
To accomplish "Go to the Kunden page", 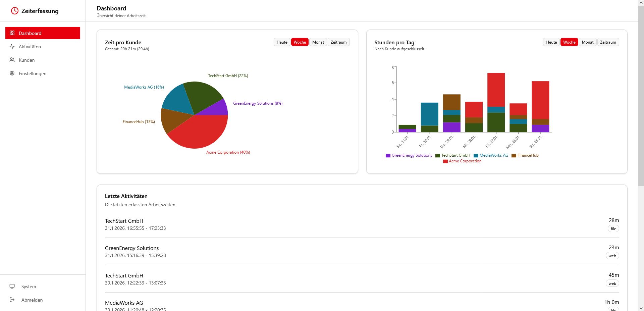I will coord(27,60).
